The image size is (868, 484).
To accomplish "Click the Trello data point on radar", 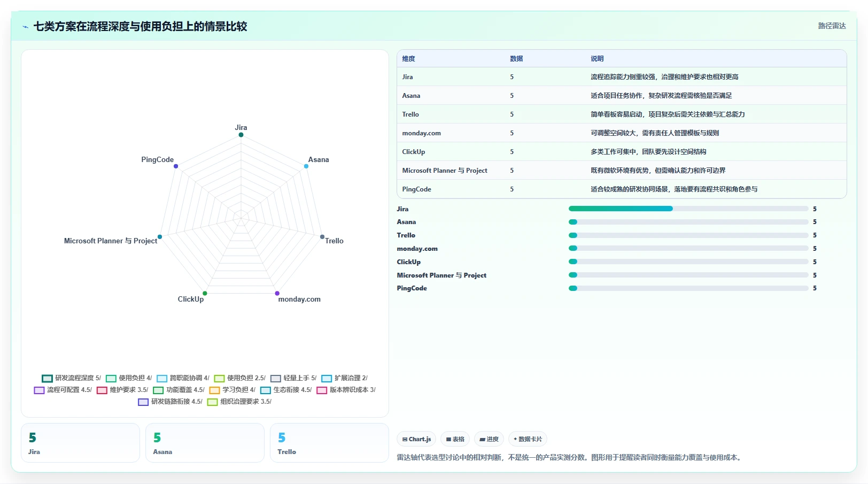I will pos(322,237).
